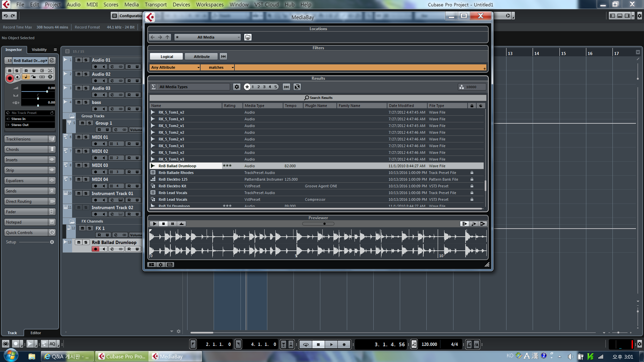
Task: Filter results by 3-star rating
Action: click(264, 87)
